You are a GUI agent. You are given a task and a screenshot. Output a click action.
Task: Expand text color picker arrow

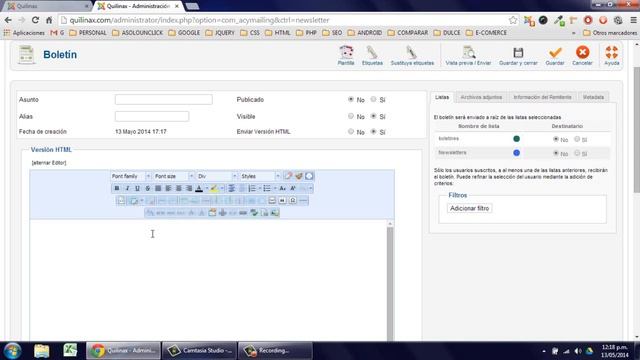tap(207, 188)
